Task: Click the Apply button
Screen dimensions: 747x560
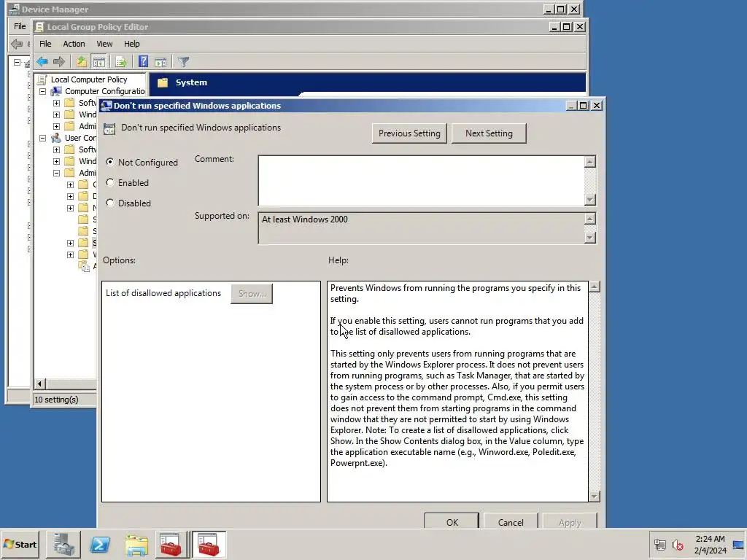Action: (x=570, y=522)
